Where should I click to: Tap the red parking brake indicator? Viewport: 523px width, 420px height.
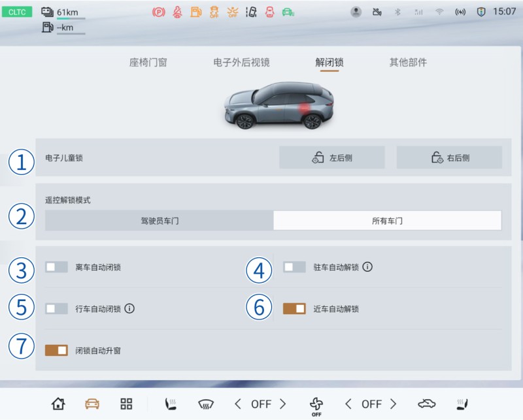click(158, 12)
